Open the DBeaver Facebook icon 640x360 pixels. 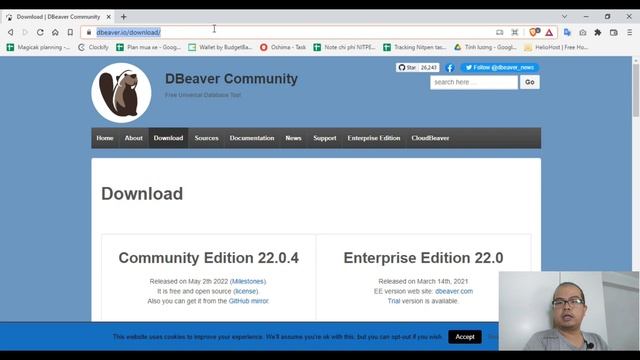pyautogui.click(x=450, y=68)
